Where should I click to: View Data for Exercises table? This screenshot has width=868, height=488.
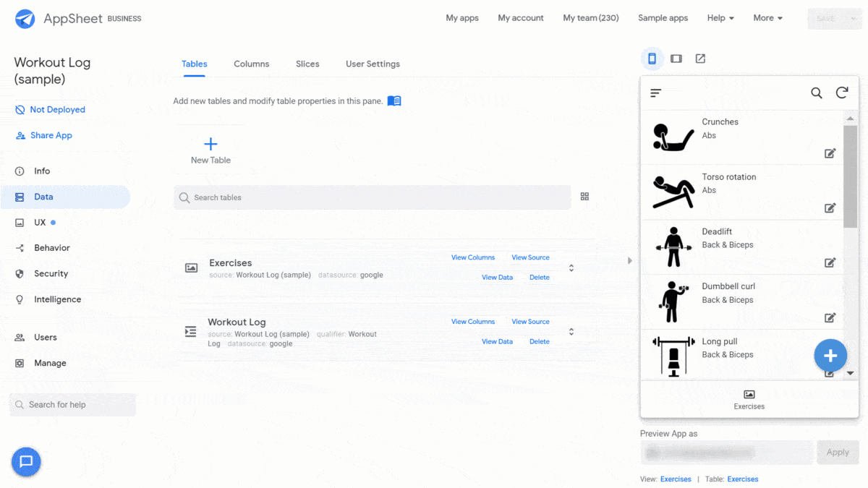tap(497, 278)
